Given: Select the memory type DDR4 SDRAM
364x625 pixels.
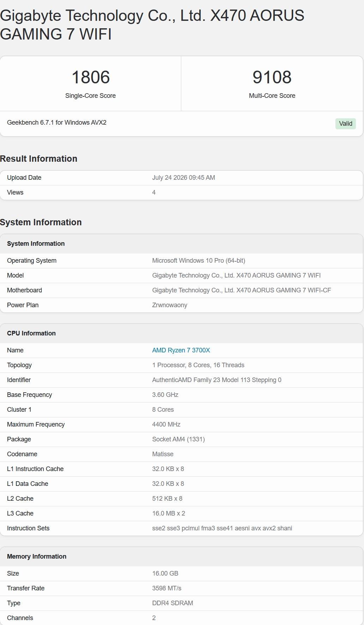Looking at the screenshot, I should click(172, 603).
